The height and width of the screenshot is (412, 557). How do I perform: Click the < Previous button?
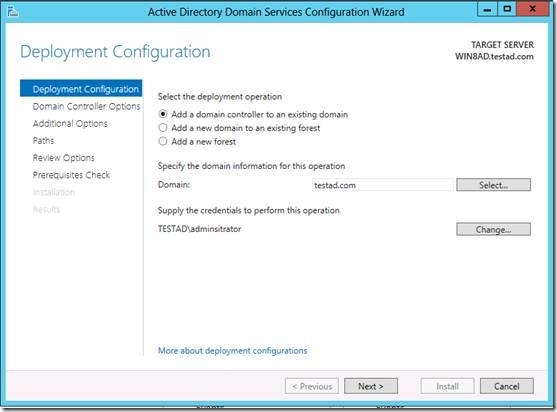[x=312, y=386]
